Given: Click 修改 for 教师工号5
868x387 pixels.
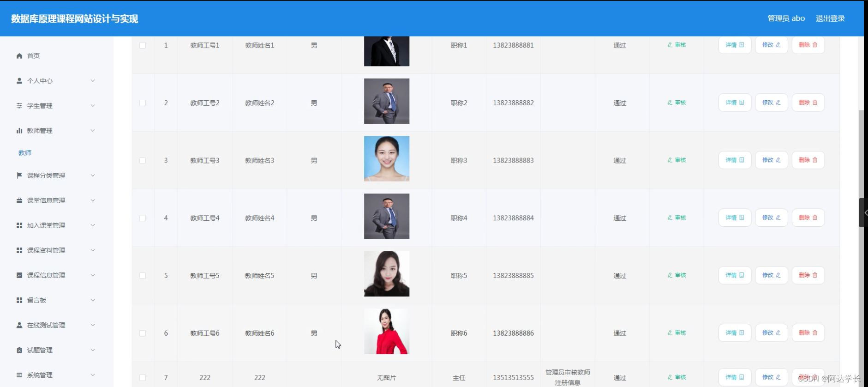Looking at the screenshot, I should click(772, 275).
